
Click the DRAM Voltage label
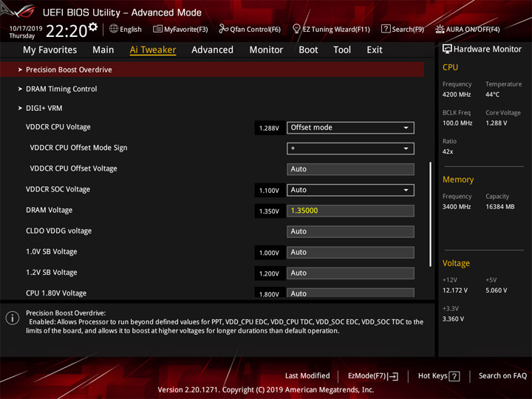(x=50, y=211)
